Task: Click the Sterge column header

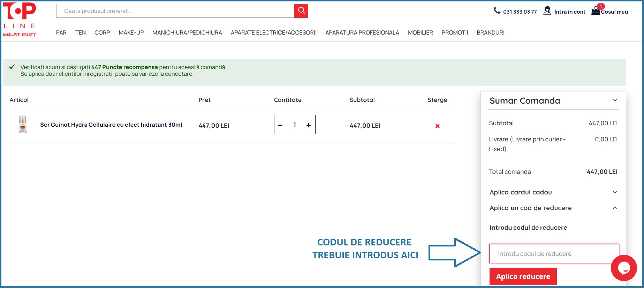Action: click(437, 100)
